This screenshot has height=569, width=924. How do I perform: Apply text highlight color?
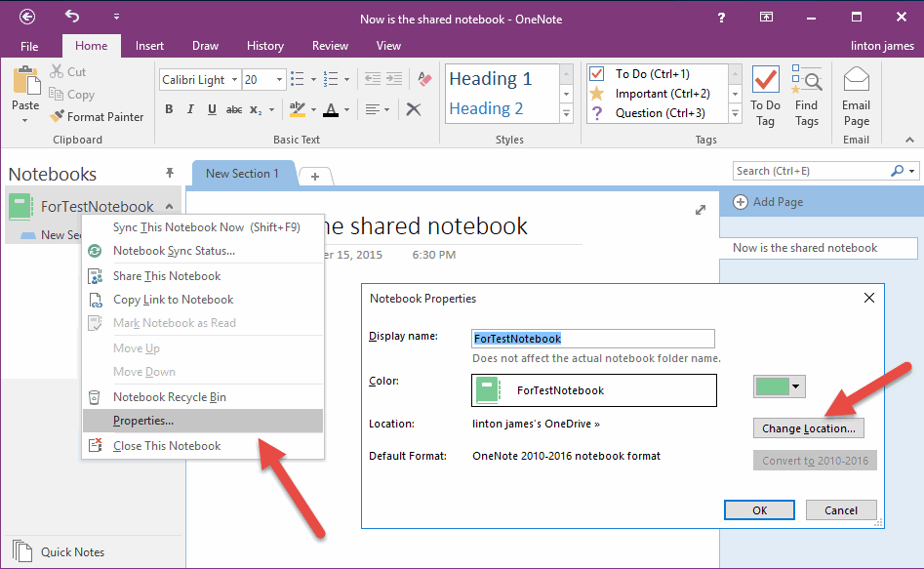(x=298, y=109)
